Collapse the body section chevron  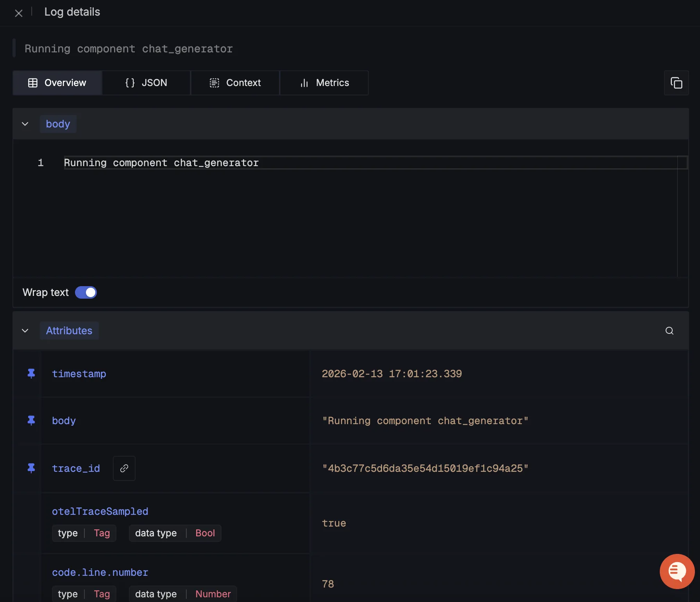[25, 124]
